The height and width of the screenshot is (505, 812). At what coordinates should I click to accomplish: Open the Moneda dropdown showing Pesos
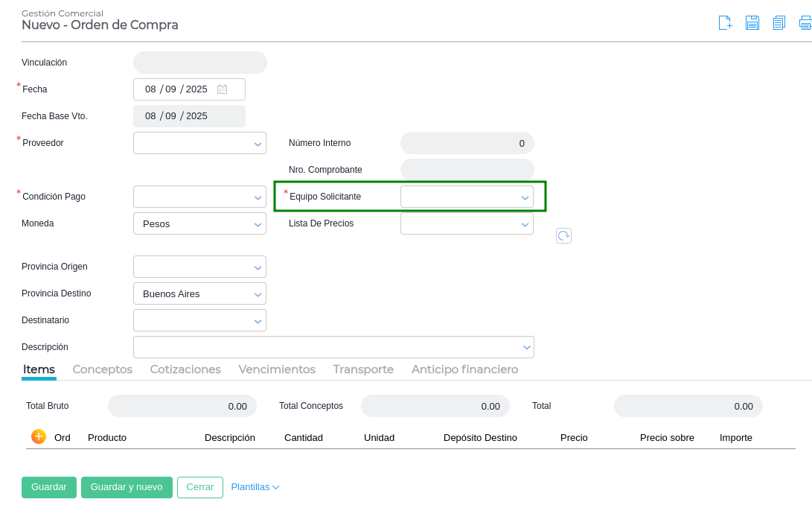(x=258, y=224)
